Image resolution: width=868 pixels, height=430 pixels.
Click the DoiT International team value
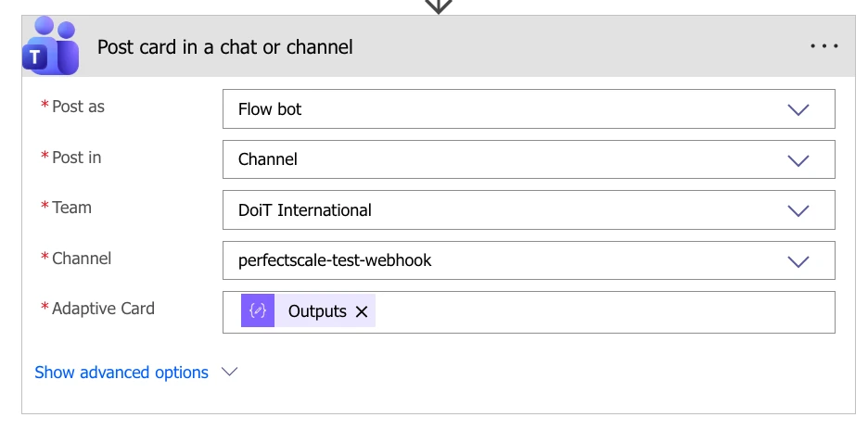305,210
